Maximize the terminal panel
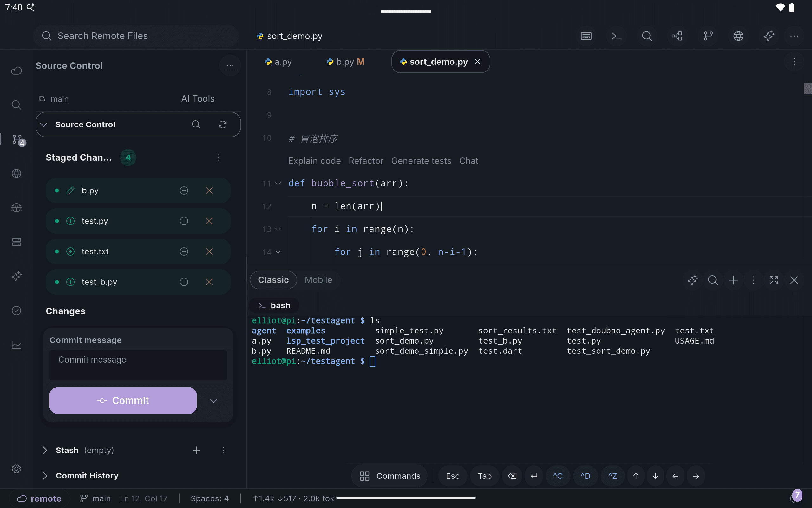The height and width of the screenshot is (508, 812). (774, 280)
